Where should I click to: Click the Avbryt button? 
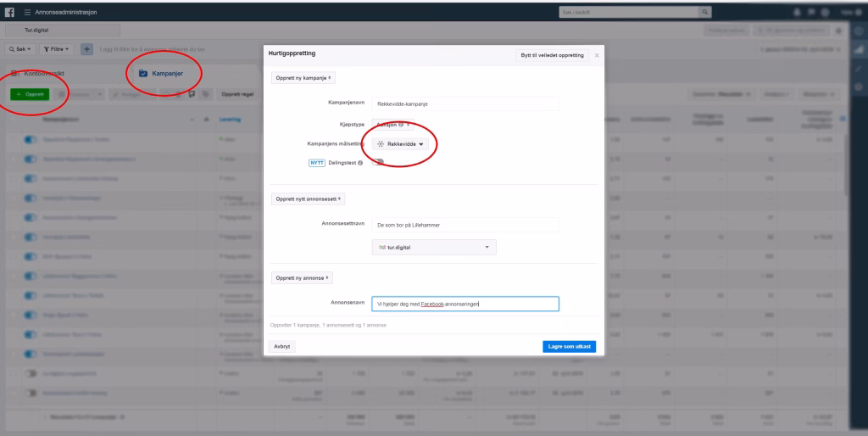[281, 346]
